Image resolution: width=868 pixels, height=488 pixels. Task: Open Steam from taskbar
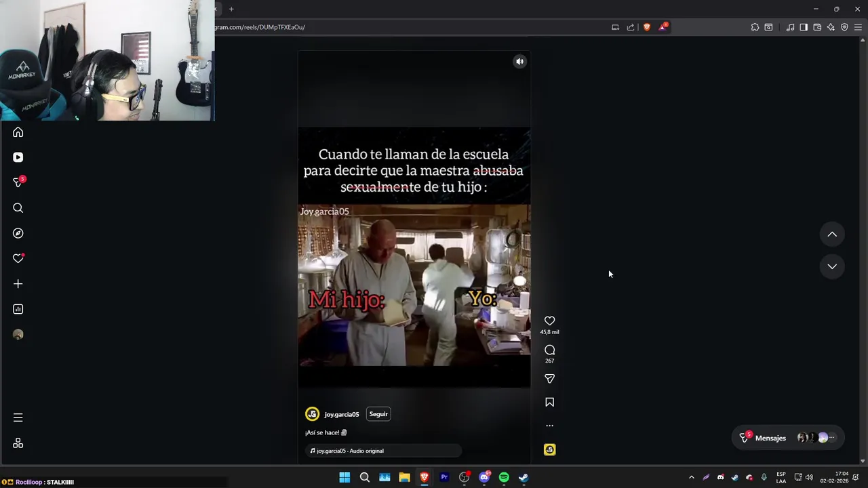(524, 477)
